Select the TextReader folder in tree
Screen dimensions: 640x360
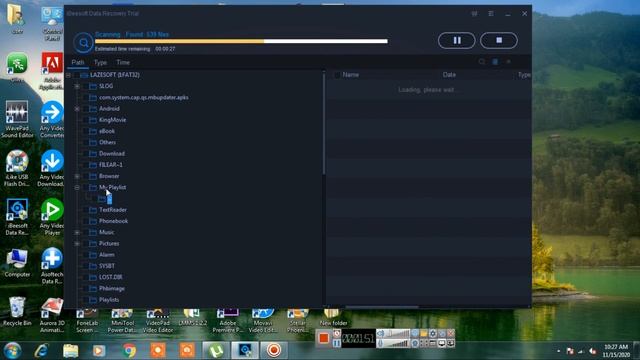coord(113,210)
